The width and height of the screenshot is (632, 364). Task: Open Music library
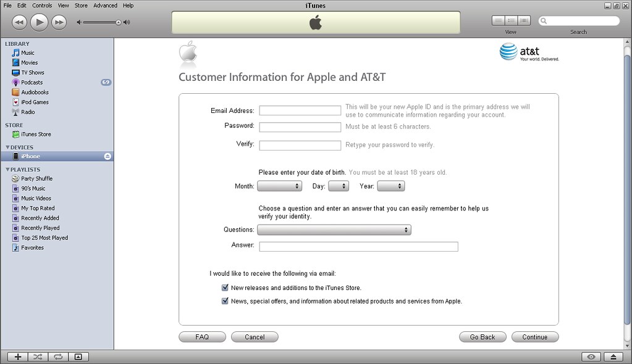click(x=27, y=52)
